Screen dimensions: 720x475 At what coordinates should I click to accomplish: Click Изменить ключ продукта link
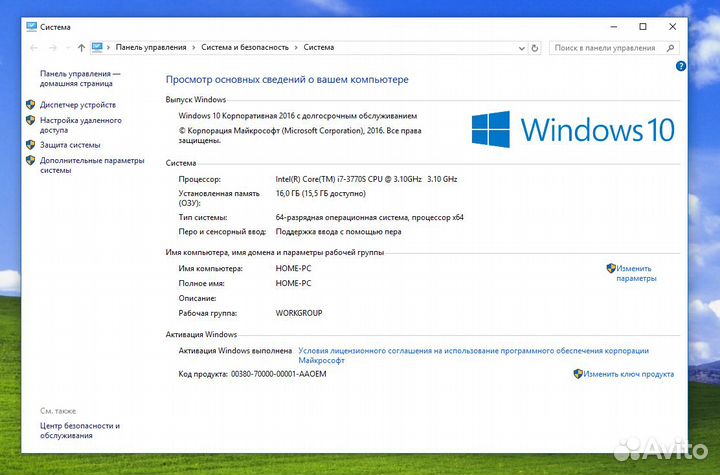[629, 374]
